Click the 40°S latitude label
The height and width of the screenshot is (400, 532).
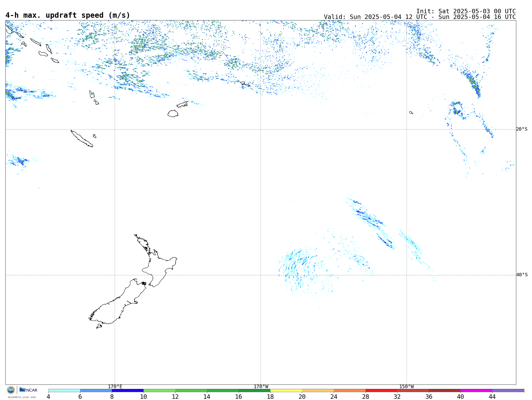tap(522, 275)
